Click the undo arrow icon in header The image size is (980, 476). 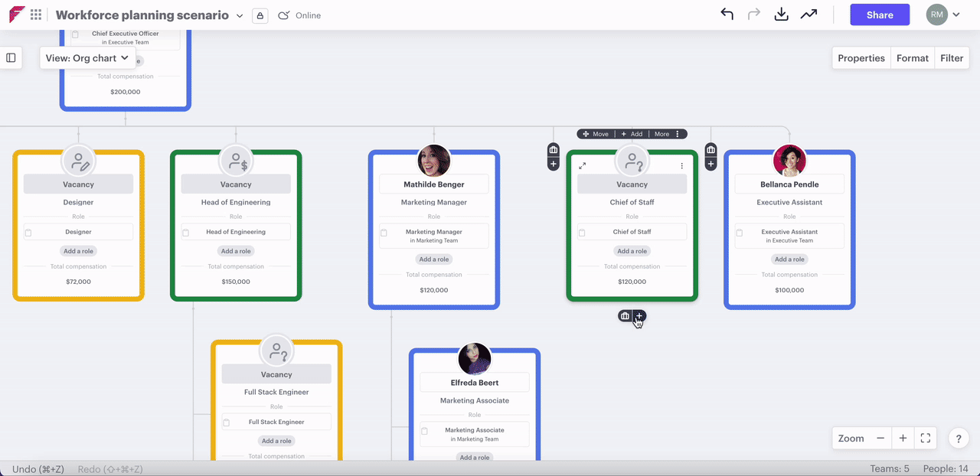pos(727,15)
